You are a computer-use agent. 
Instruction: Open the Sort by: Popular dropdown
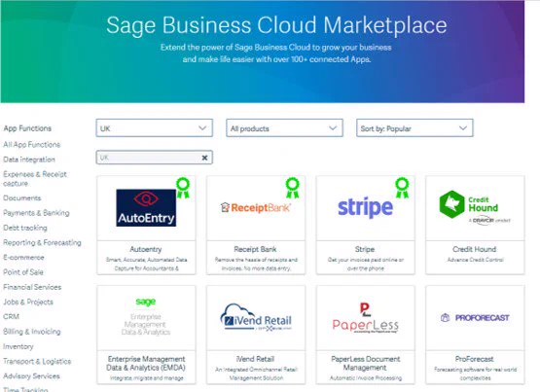point(414,128)
